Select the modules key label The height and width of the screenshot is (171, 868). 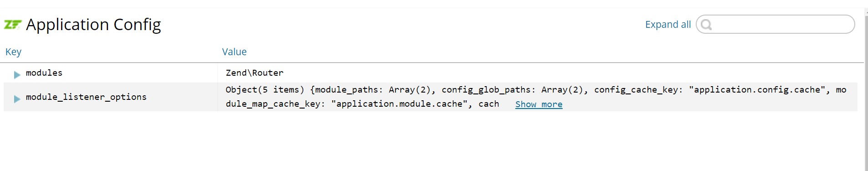44,73
